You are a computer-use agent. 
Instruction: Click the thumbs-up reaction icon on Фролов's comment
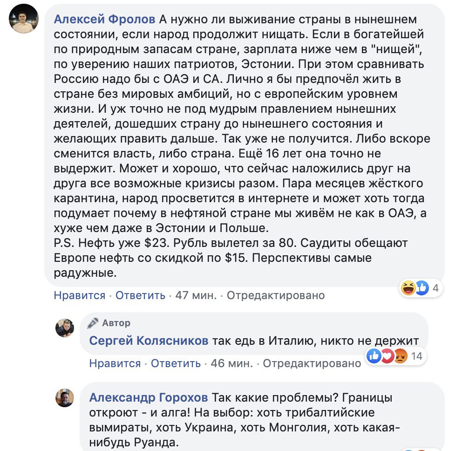coord(422,288)
